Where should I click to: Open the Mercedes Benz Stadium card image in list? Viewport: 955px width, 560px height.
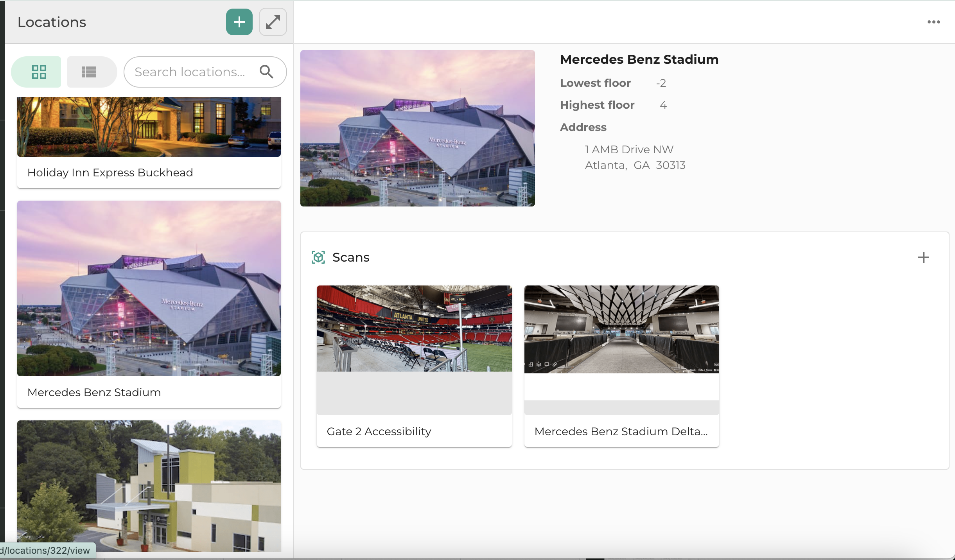[149, 289]
